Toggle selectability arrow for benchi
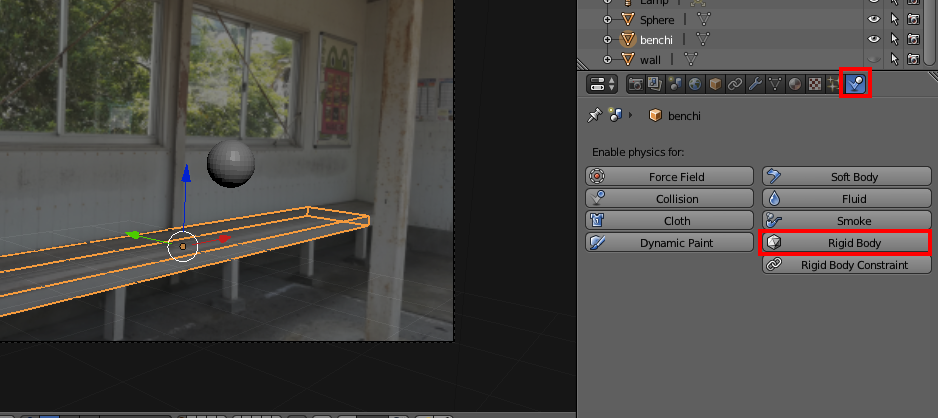Screen dimensions: 938x418 894,39
